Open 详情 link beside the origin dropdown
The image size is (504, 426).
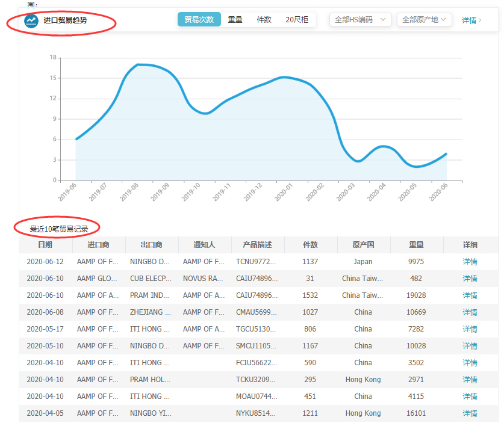click(471, 20)
